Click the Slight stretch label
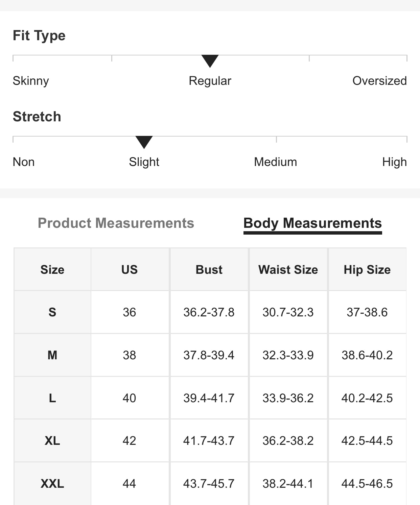 [x=144, y=162]
